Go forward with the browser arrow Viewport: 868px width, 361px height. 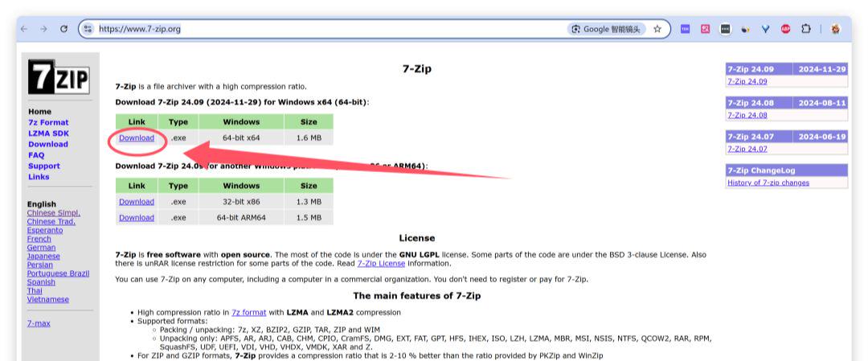tap(43, 29)
